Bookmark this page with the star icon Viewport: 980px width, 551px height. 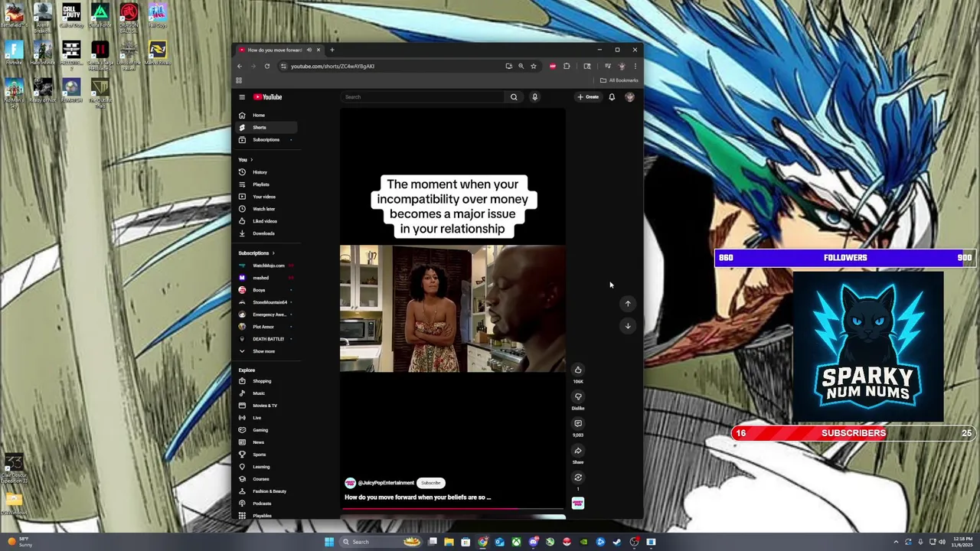coord(534,66)
